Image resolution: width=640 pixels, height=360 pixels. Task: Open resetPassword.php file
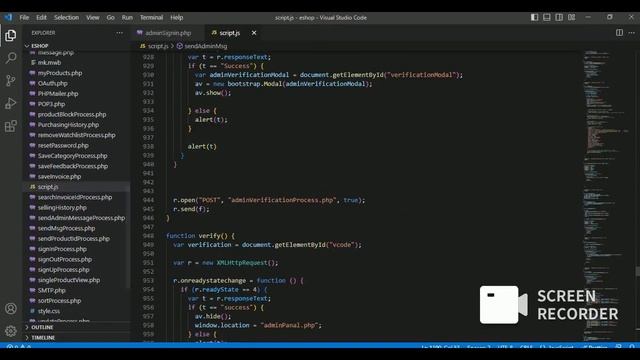pyautogui.click(x=63, y=145)
